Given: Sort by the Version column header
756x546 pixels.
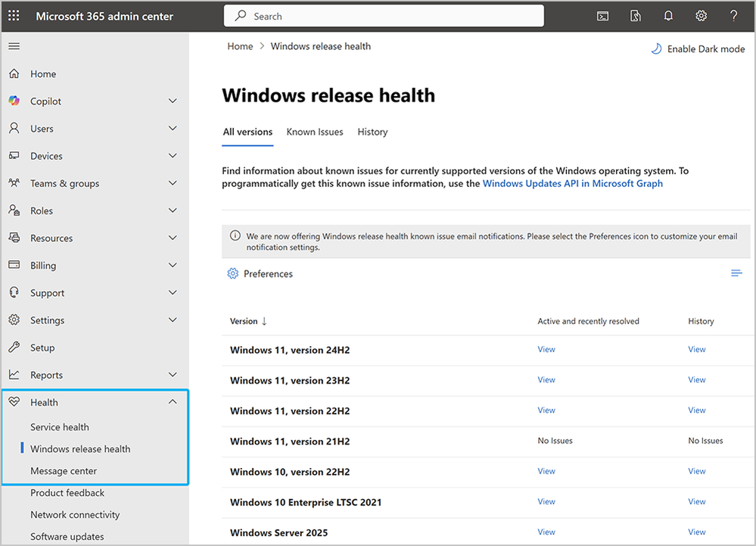Looking at the screenshot, I should 247,321.
